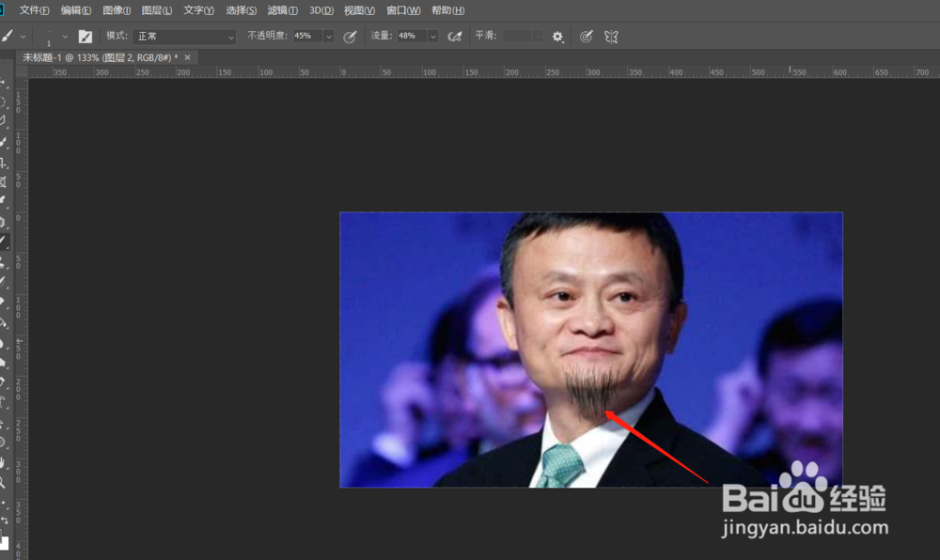Select the Crop tool
Image resolution: width=940 pixels, height=560 pixels.
click(3, 163)
